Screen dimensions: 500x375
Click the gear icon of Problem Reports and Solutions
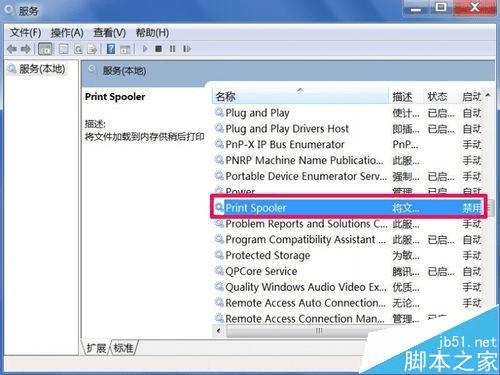(219, 223)
